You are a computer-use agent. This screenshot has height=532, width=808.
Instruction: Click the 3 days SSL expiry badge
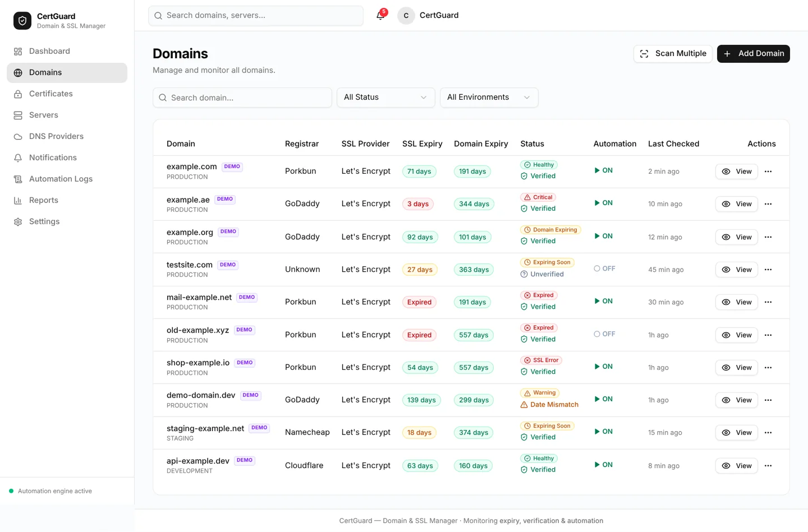tap(418, 204)
